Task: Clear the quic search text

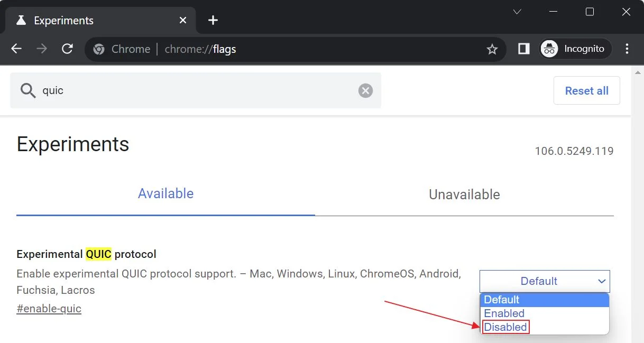Action: click(365, 91)
